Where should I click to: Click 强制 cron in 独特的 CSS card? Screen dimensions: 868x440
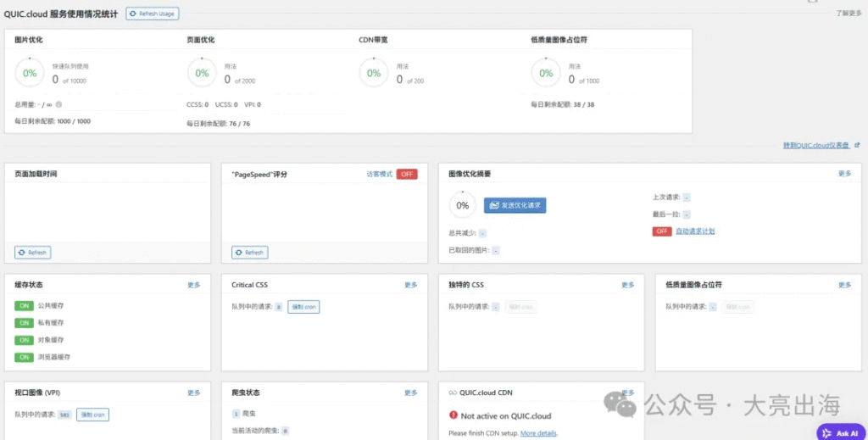520,307
